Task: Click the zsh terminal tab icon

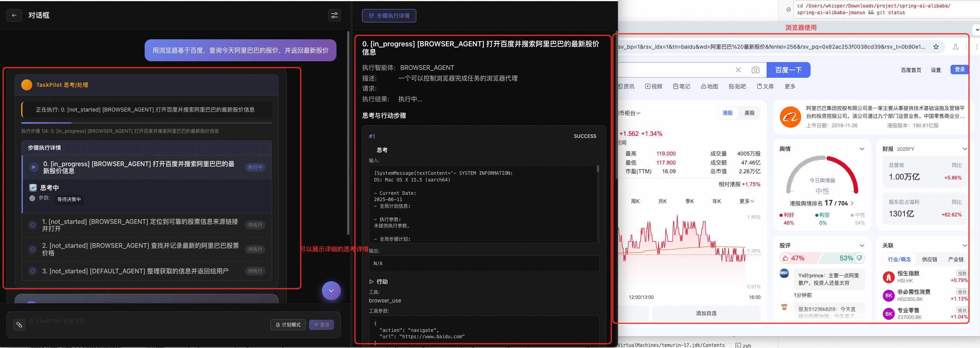Action: click(738, 346)
